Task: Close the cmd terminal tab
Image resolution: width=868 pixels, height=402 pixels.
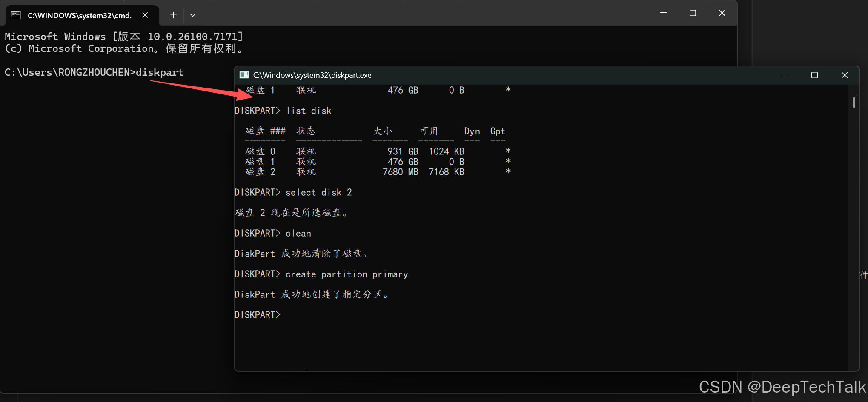Action: coord(145,15)
